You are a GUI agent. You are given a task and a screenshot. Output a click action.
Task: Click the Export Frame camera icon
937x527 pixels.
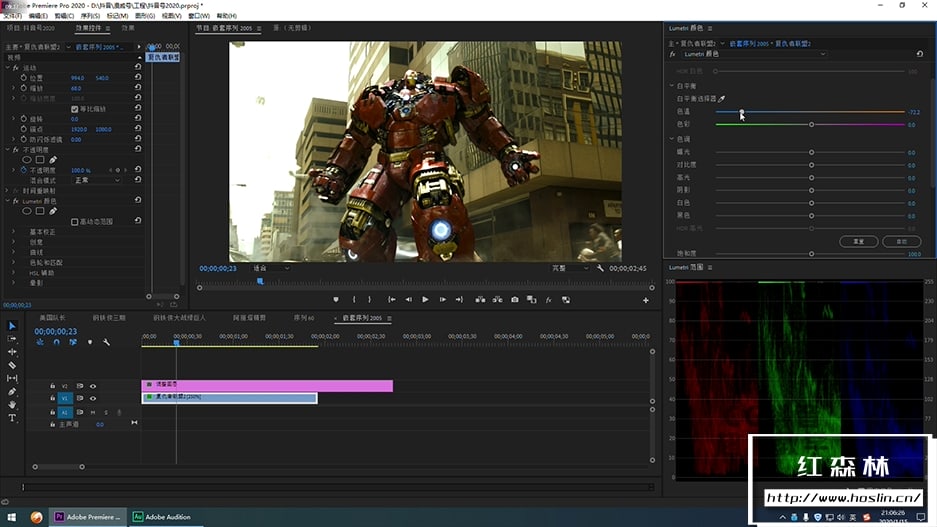[x=515, y=300]
